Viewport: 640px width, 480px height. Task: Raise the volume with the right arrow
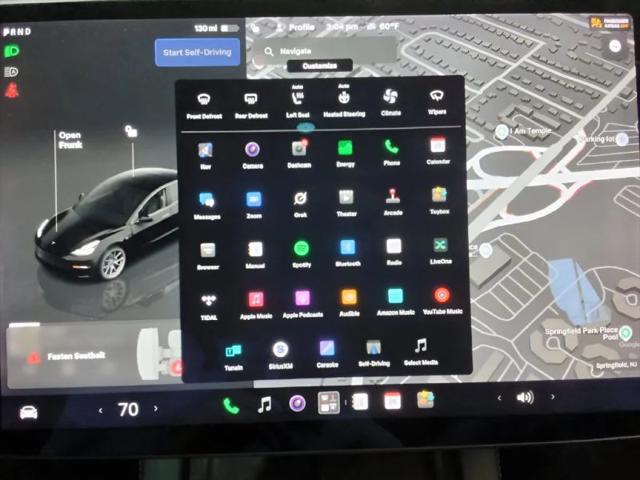click(553, 396)
